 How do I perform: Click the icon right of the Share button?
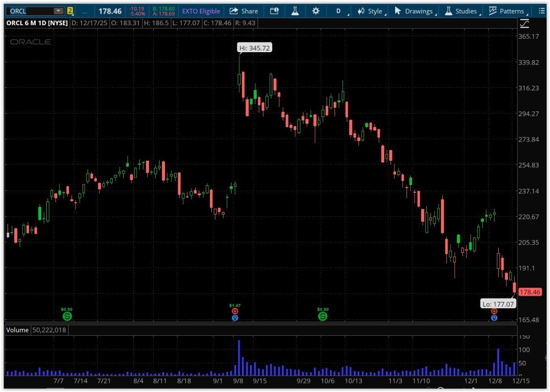tap(274, 11)
